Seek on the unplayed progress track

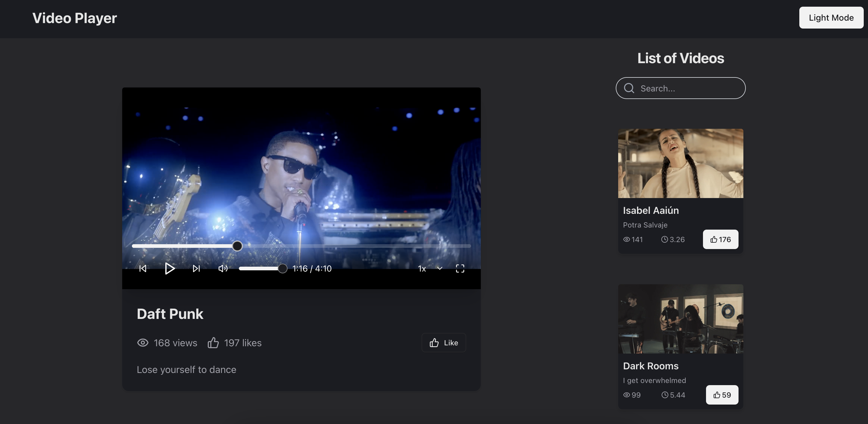pos(356,246)
